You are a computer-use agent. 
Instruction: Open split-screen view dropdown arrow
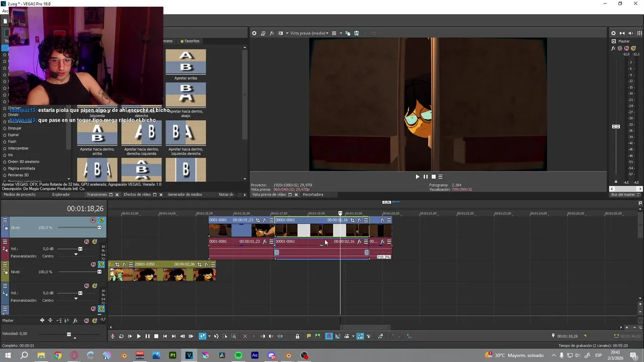tap(287, 33)
